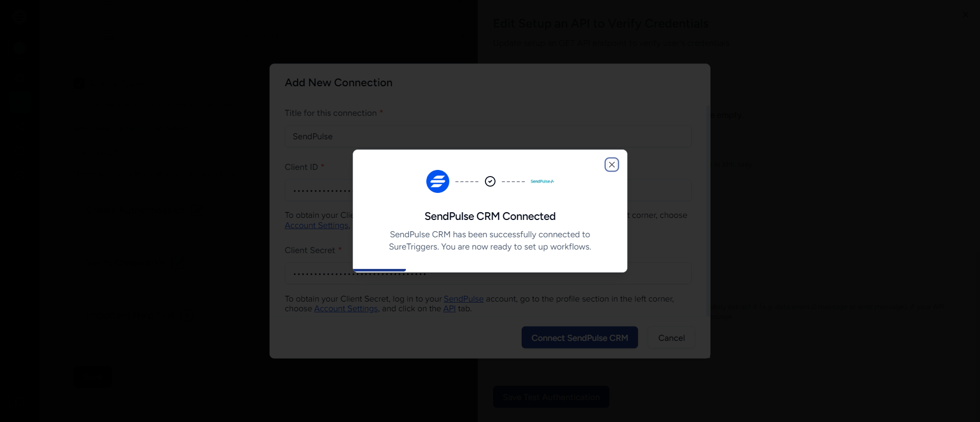Viewport: 980px width, 422px height.
Task: Open the SendPulse link in Client Secret hint
Action: click(463, 299)
